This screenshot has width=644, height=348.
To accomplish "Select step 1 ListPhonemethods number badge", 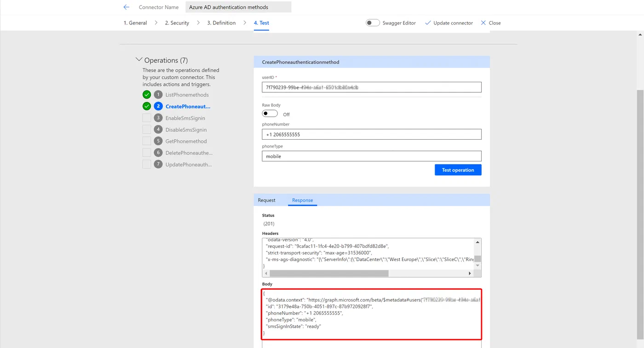I will pyautogui.click(x=158, y=95).
